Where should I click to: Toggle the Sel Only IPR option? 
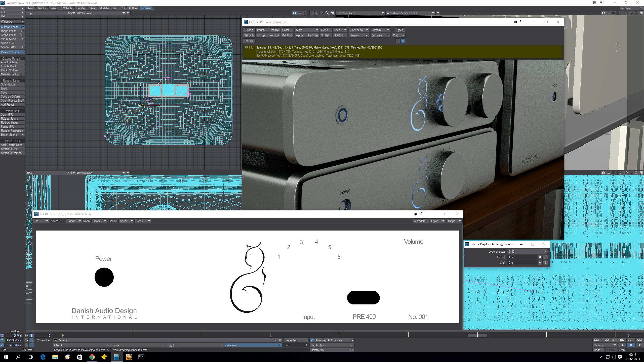coord(249,35)
